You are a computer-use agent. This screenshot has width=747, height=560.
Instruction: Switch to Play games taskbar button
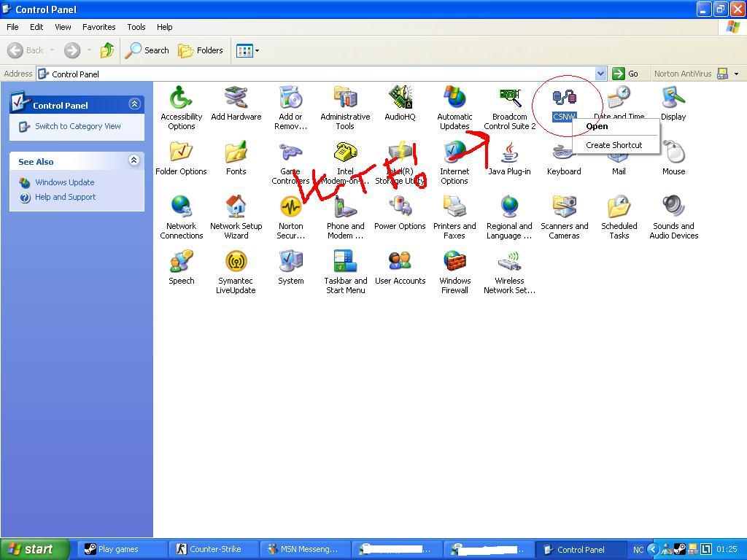click(122, 550)
